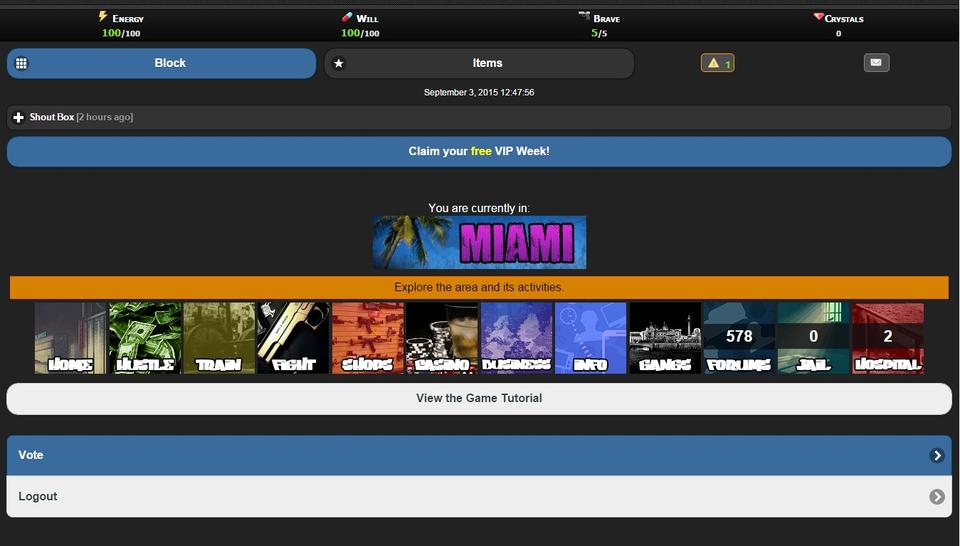Open the Jail tile
The height and width of the screenshot is (546, 960).
coord(813,338)
